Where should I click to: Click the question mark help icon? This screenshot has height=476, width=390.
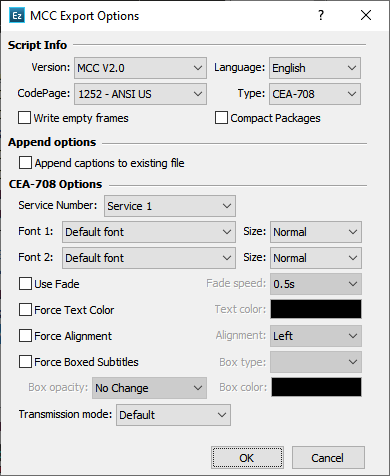(x=321, y=15)
